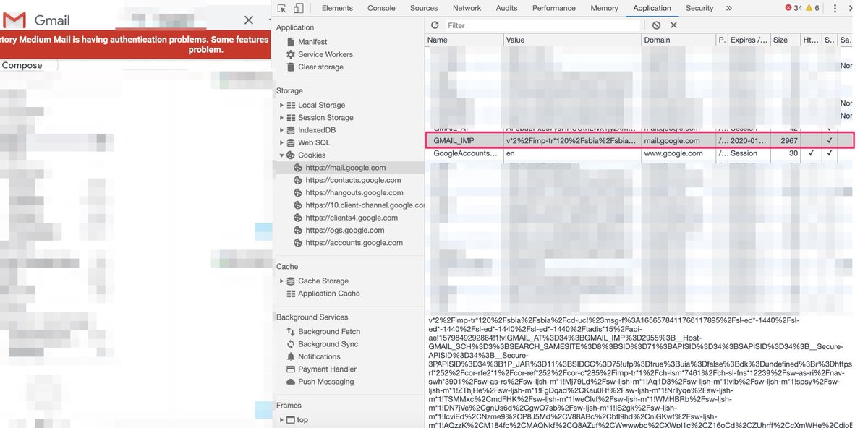Switch to the Security tab

coord(699,8)
